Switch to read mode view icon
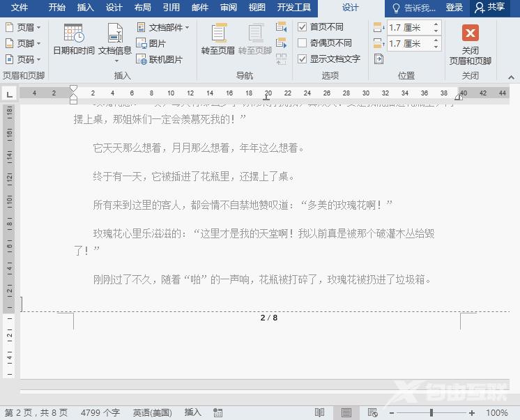520x420 pixels. [320, 413]
